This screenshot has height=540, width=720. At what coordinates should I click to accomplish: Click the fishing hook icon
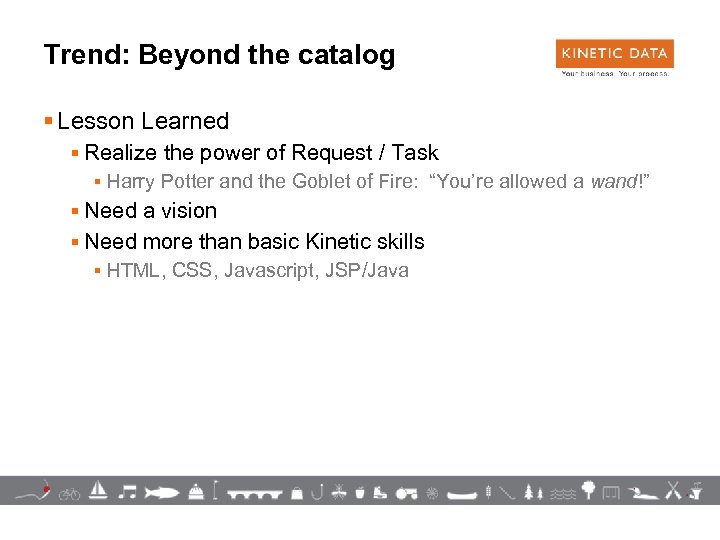[x=316, y=490]
